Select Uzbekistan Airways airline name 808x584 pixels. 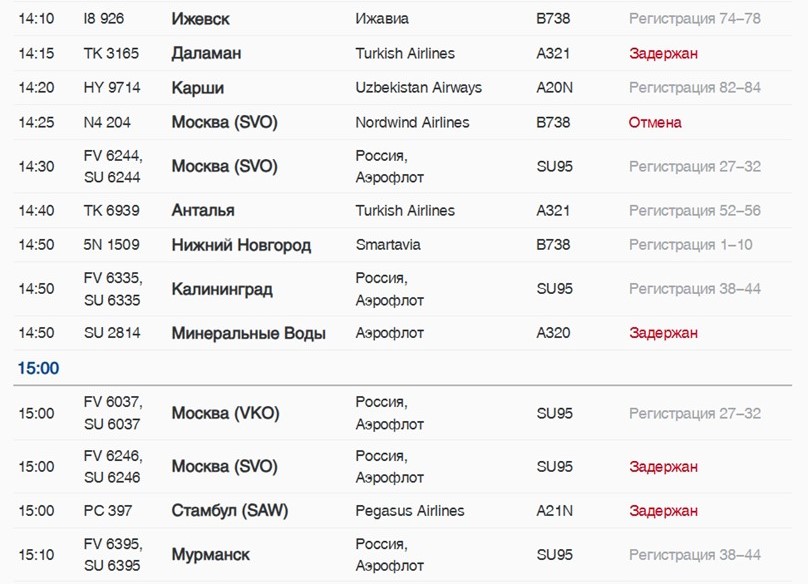(418, 88)
